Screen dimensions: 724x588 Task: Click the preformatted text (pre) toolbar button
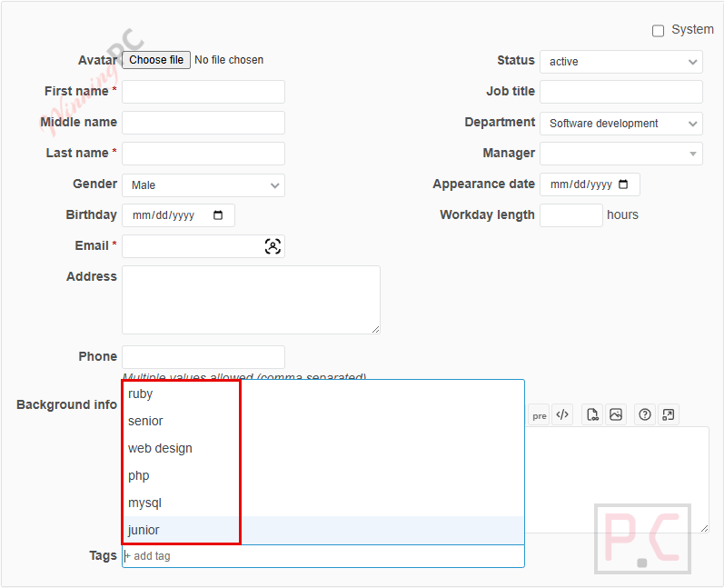539,415
